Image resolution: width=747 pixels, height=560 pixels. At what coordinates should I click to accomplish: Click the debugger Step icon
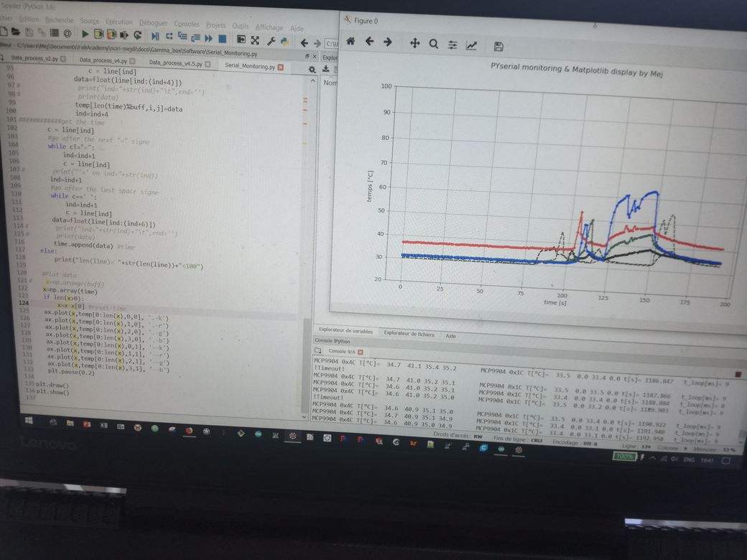[169, 36]
